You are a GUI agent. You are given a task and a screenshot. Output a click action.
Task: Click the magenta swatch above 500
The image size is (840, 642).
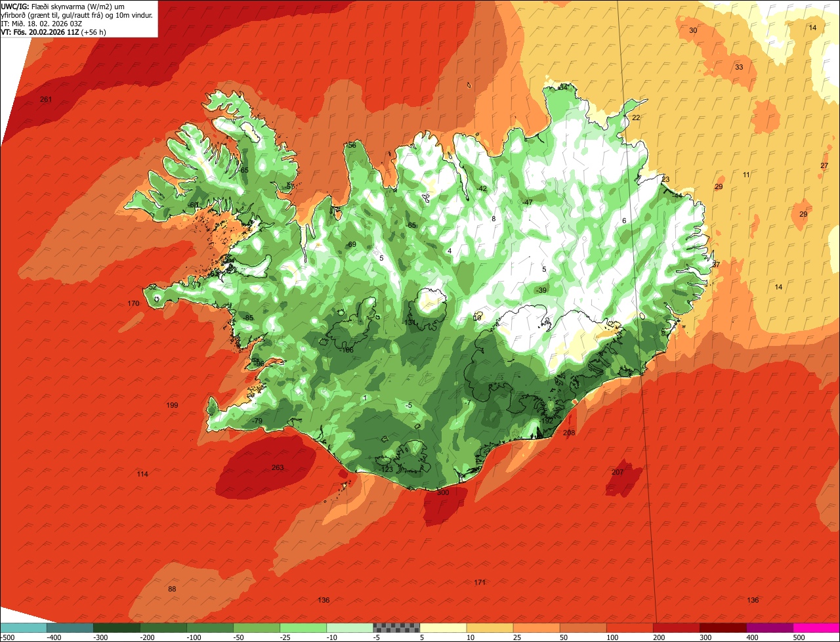[816, 628]
